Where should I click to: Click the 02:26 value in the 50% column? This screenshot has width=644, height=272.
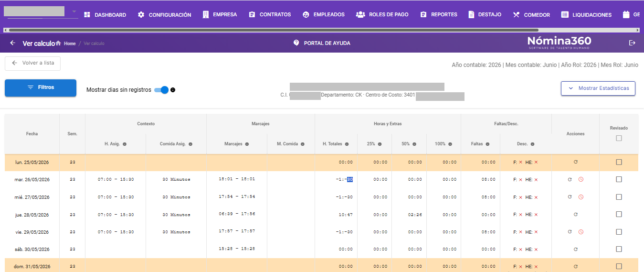tap(415, 215)
